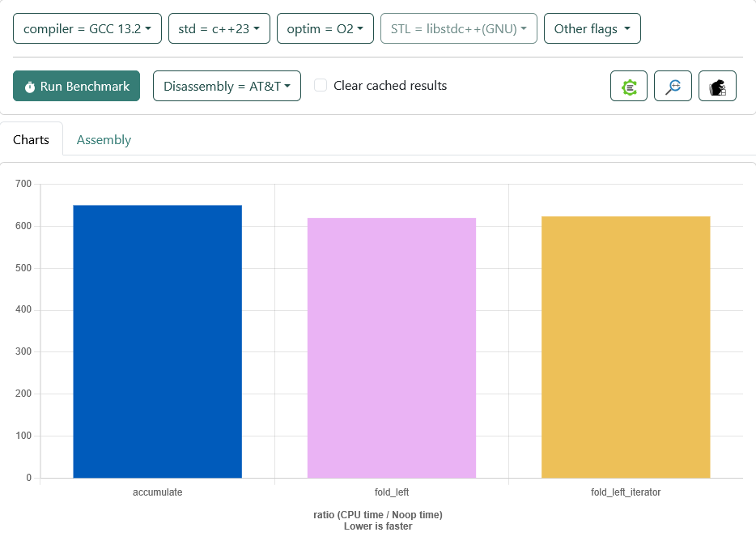Click the pink fold_left bar
This screenshot has width=756, height=545.
392,347
